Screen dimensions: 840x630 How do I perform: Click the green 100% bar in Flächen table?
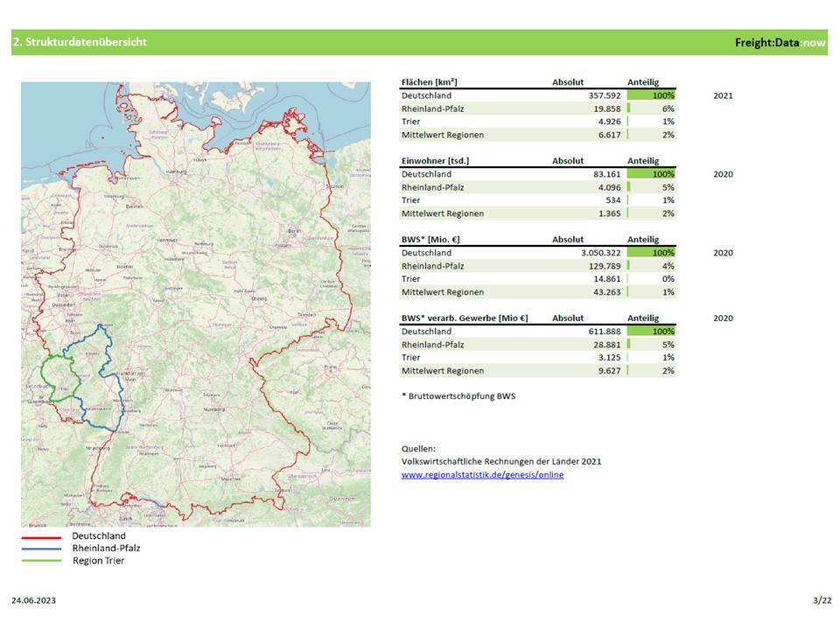point(651,95)
